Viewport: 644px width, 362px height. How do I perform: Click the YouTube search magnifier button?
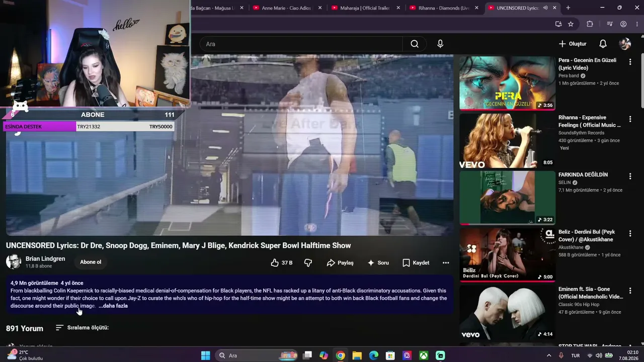(x=415, y=44)
